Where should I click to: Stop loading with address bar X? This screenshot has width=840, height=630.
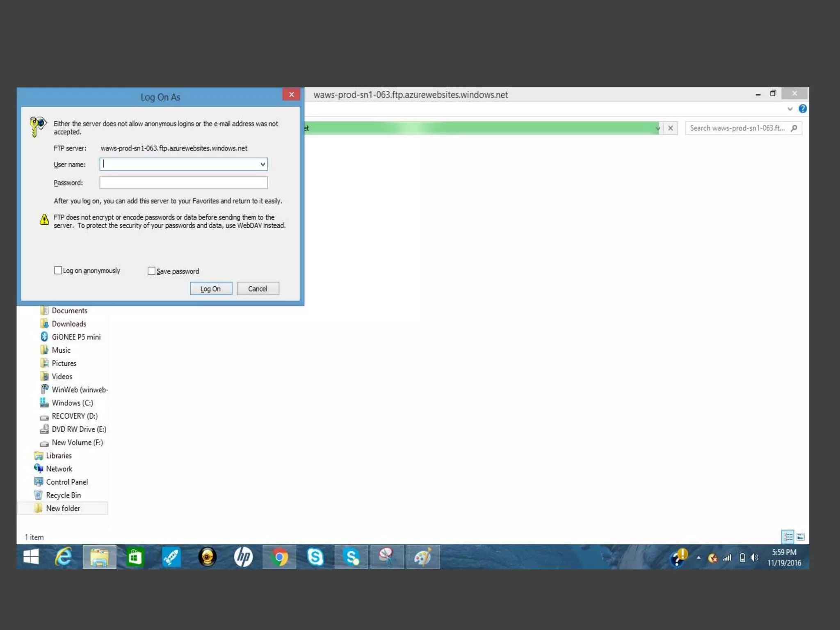point(671,128)
